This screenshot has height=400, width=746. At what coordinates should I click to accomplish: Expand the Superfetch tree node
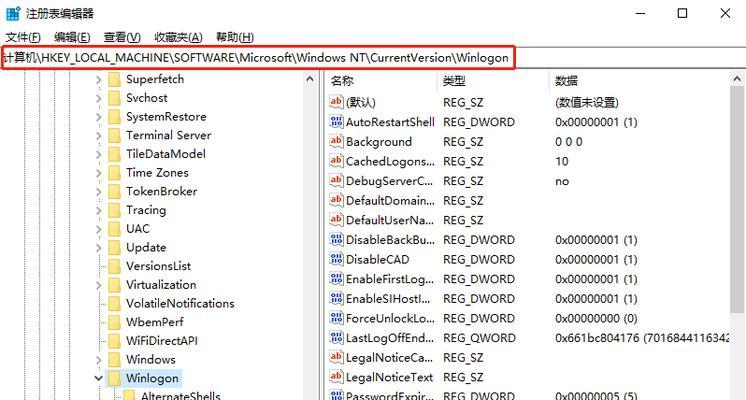click(x=98, y=80)
